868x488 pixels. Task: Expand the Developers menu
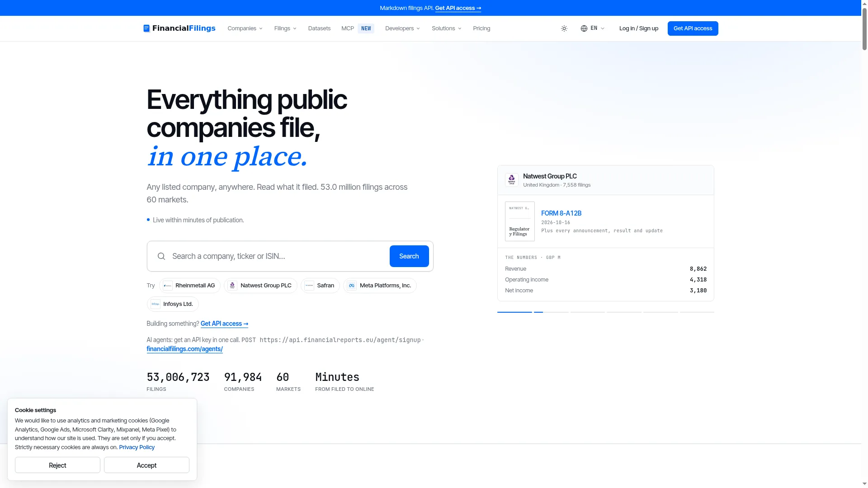pos(402,28)
